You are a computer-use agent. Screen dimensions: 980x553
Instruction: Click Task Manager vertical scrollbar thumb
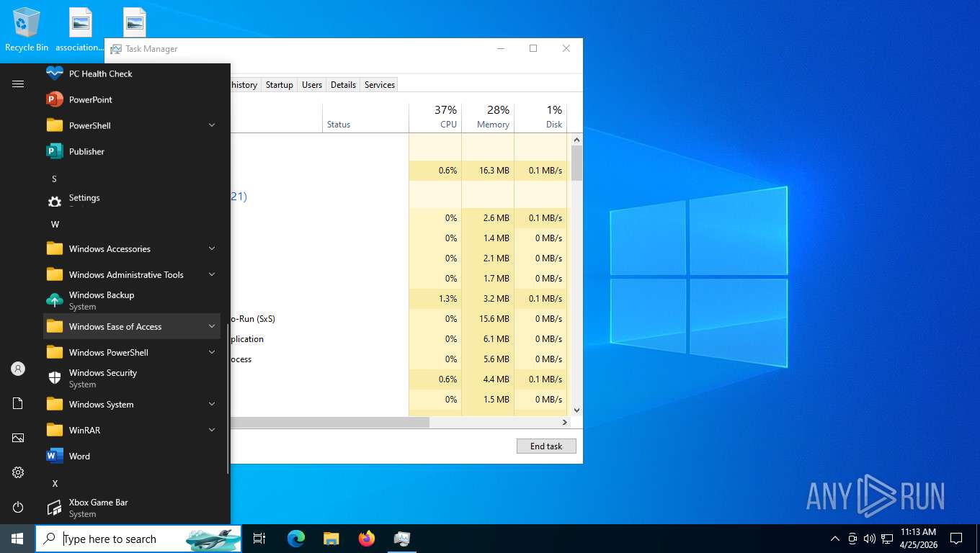(x=576, y=163)
